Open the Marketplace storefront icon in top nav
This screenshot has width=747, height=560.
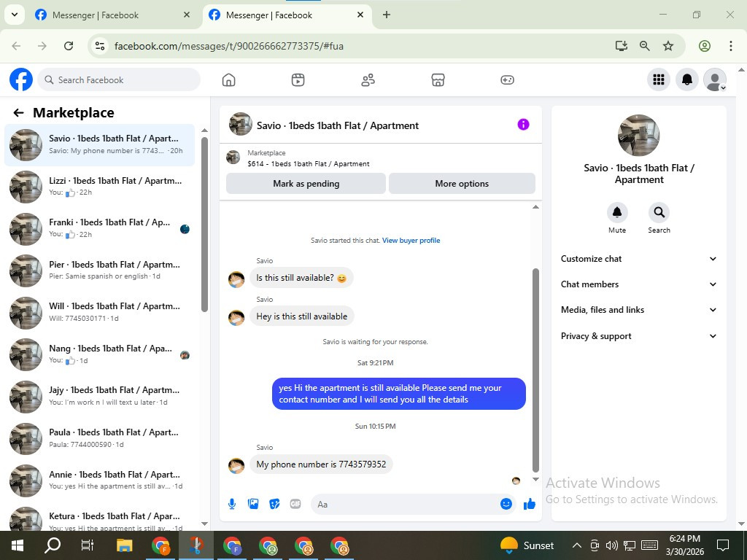click(x=438, y=80)
